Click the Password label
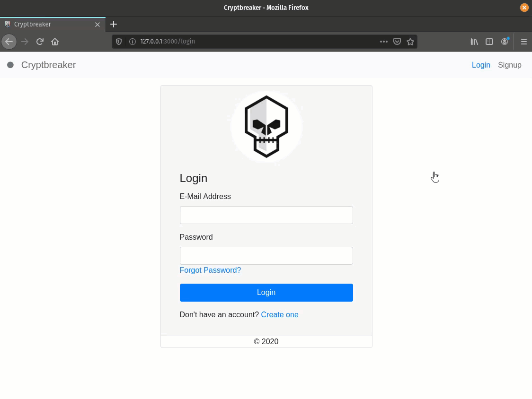The height and width of the screenshot is (399, 532). click(196, 237)
